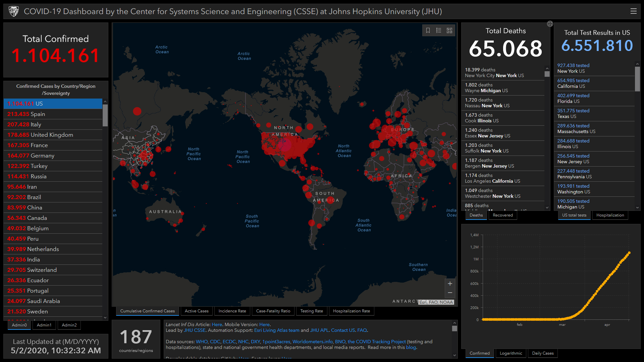The height and width of the screenshot is (362, 644).
Task: Select the Admin0 tab
Action: 19,325
